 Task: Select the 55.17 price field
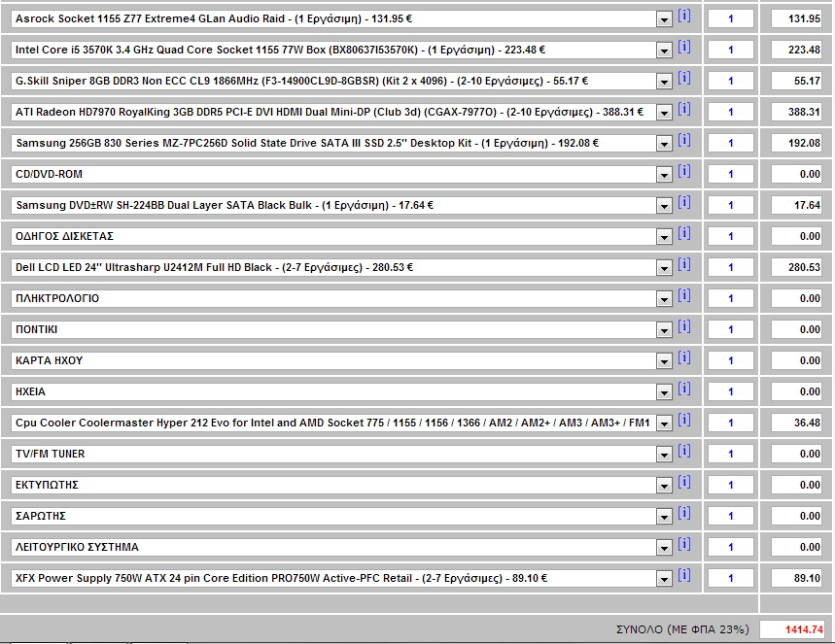coord(797,81)
